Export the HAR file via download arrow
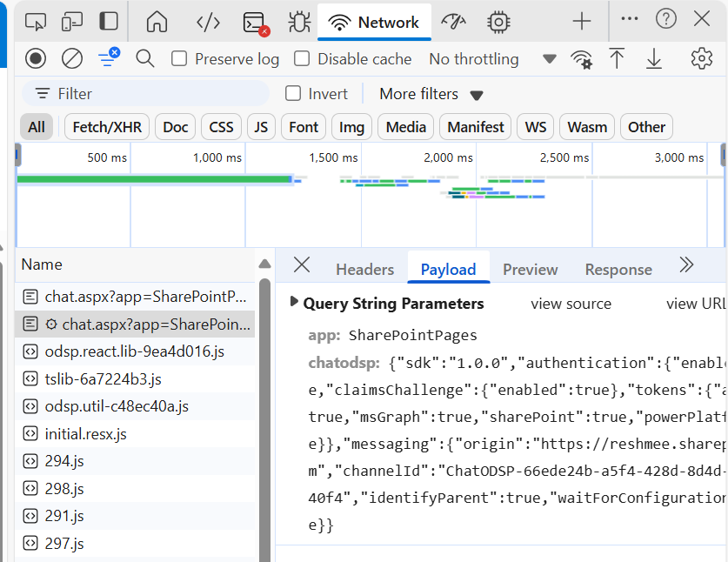The width and height of the screenshot is (728, 562). click(x=653, y=58)
